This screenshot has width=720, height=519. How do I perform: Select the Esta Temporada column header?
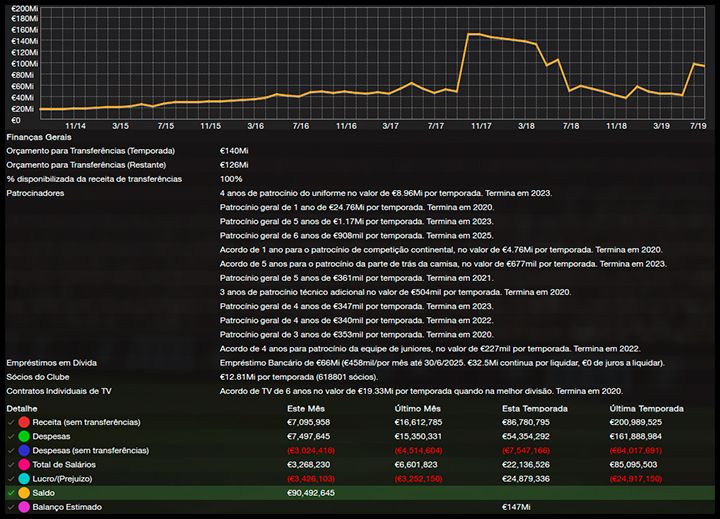click(535, 409)
